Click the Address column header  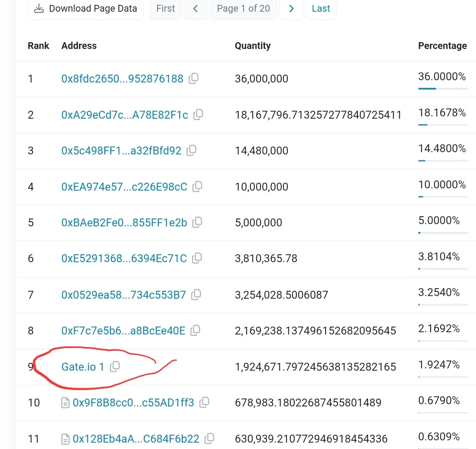(x=79, y=46)
